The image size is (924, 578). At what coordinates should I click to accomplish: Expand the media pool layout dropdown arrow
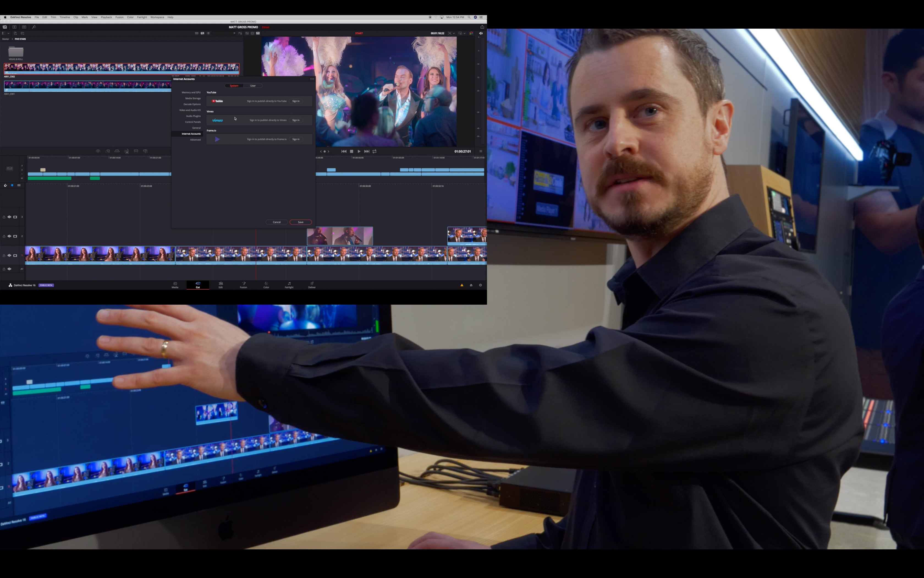pyautogui.click(x=9, y=33)
